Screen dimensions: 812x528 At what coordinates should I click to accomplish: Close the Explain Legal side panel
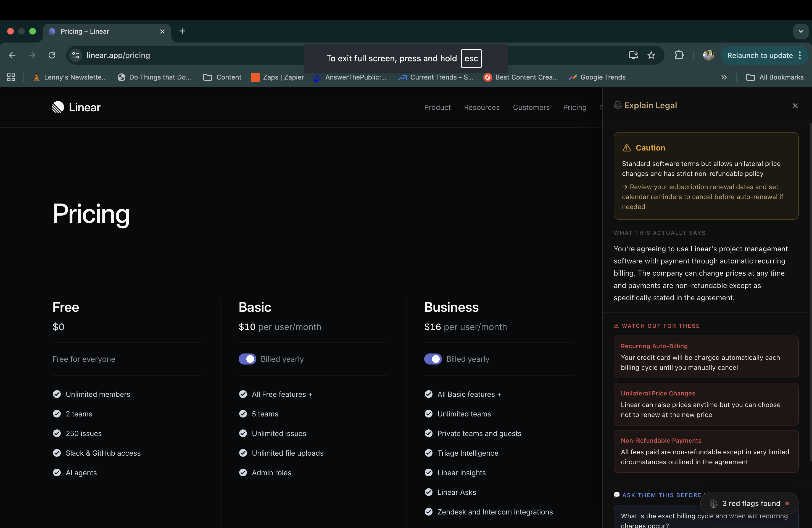795,106
